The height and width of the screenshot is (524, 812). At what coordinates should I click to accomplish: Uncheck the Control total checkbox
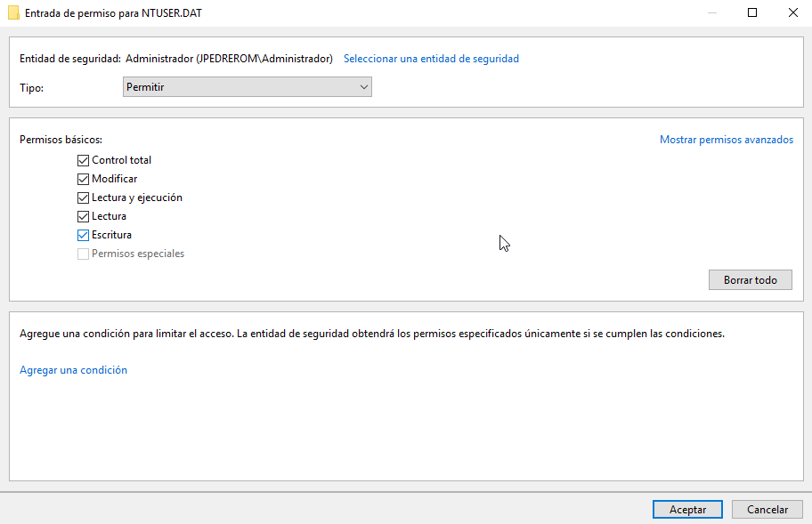(x=84, y=161)
